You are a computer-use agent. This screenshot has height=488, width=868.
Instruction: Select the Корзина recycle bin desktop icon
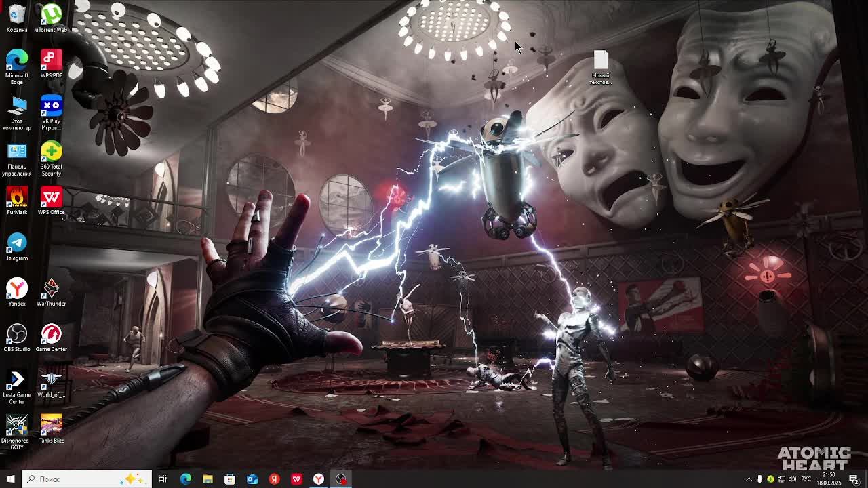click(x=17, y=18)
